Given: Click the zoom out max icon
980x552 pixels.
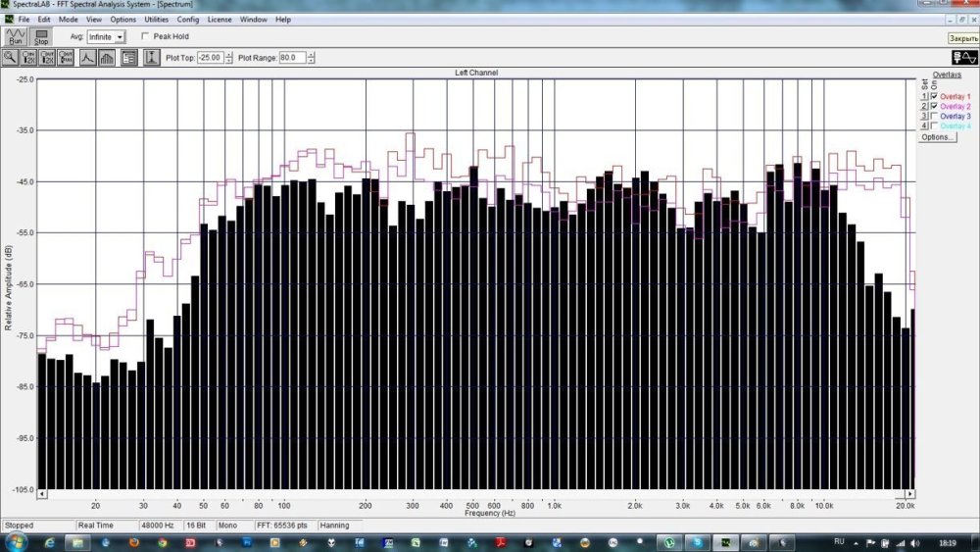Looking at the screenshot, I should (66, 58).
